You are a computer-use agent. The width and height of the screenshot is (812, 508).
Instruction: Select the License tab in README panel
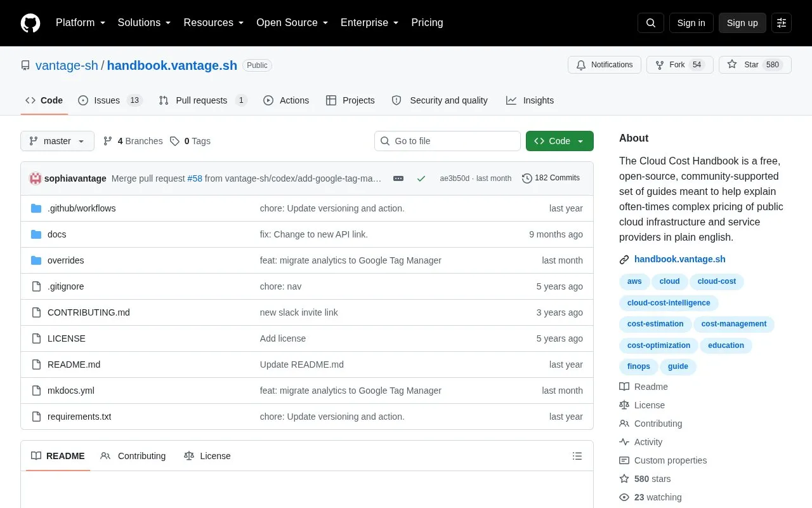click(x=207, y=456)
